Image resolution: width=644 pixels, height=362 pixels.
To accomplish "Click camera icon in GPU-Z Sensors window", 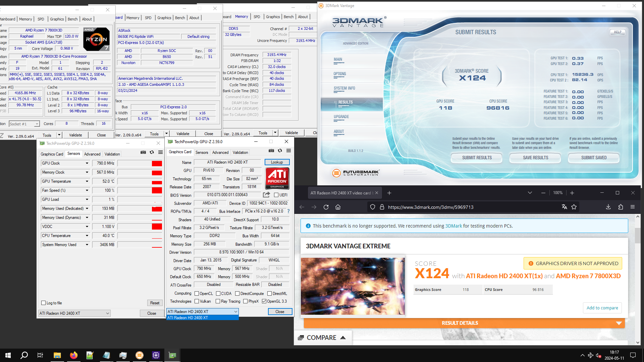I will (x=143, y=152).
